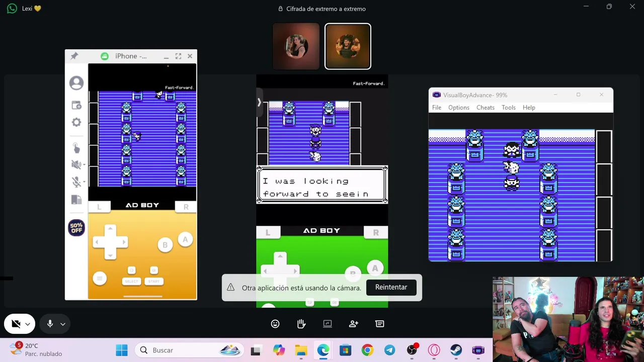Open File menu in VisualBoyAdvance
This screenshot has width=644, height=362.
pyautogui.click(x=437, y=108)
